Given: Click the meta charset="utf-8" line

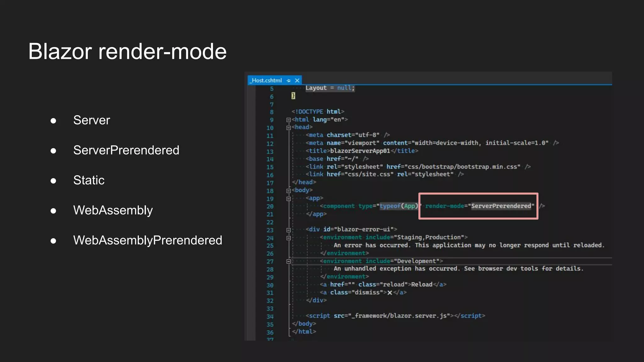Looking at the screenshot, I should [x=348, y=135].
